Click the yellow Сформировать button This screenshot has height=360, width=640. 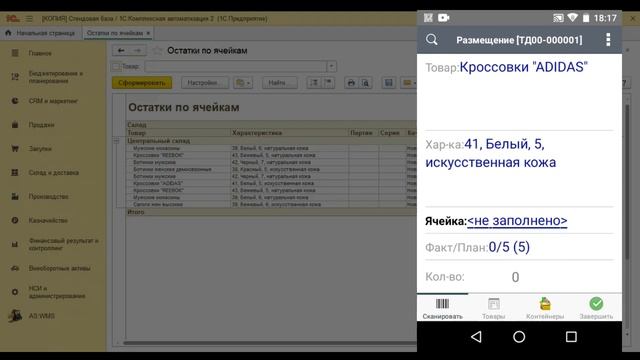click(x=142, y=83)
